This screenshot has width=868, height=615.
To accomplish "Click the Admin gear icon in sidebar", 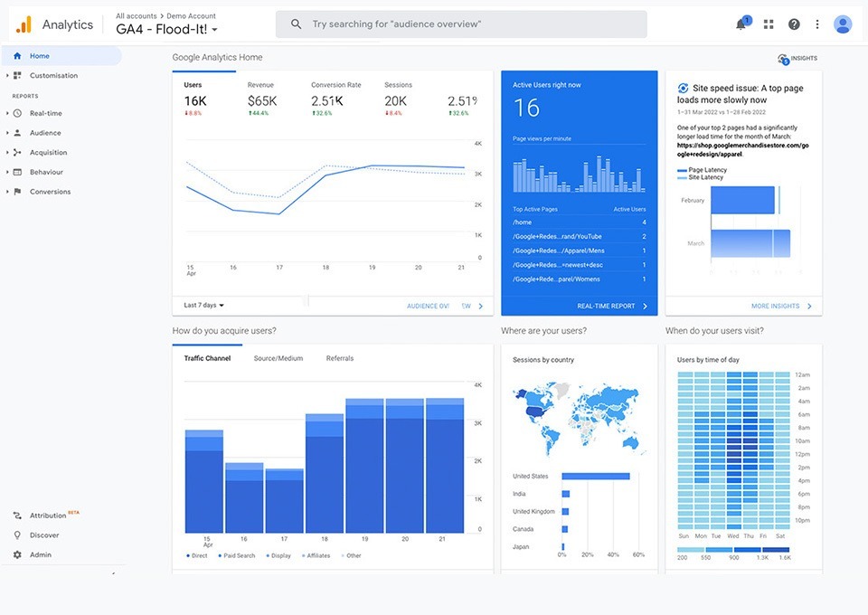I will click(17, 554).
